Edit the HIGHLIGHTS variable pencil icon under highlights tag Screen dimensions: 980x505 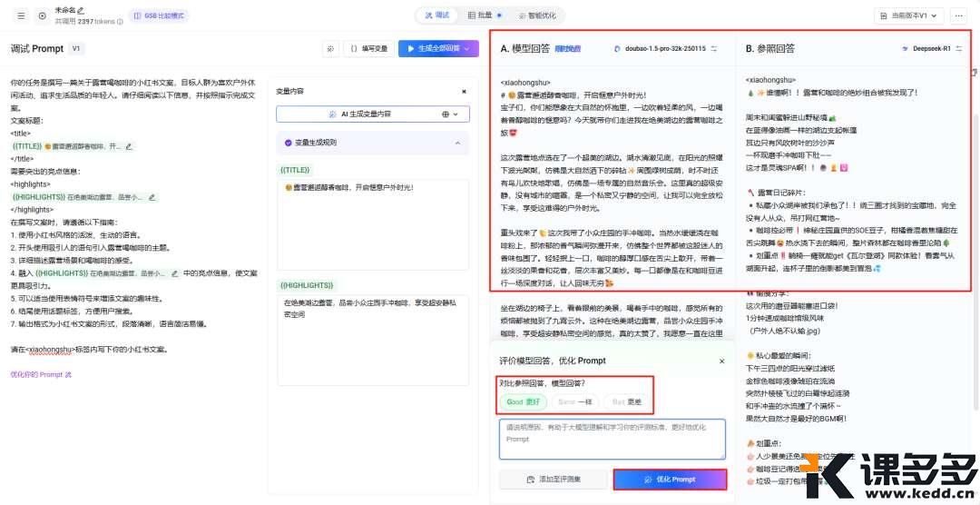click(153, 197)
